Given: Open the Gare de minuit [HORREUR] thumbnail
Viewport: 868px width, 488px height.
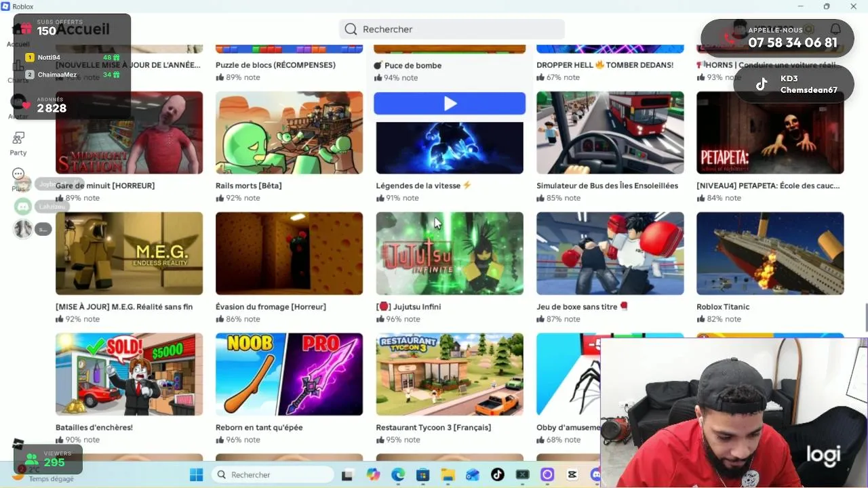Looking at the screenshot, I should [x=129, y=133].
